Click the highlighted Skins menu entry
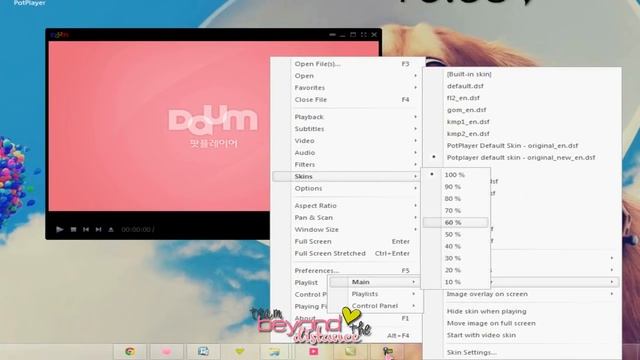This screenshot has height=360, width=640. tap(346, 176)
